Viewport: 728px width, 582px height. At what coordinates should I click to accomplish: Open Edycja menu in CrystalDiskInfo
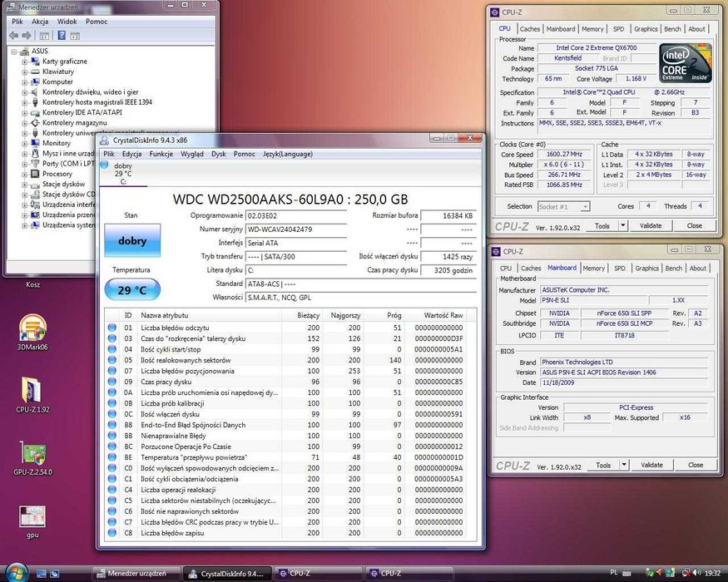pos(131,154)
